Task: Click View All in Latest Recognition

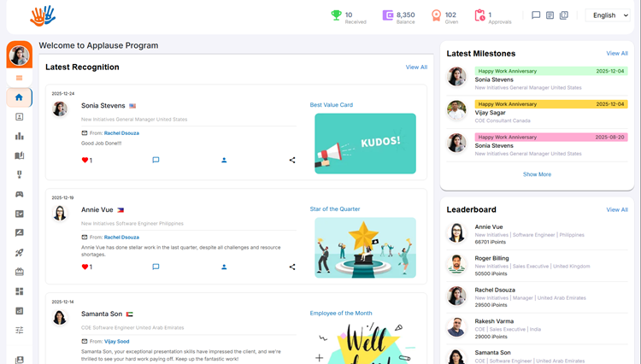Action: [416, 67]
